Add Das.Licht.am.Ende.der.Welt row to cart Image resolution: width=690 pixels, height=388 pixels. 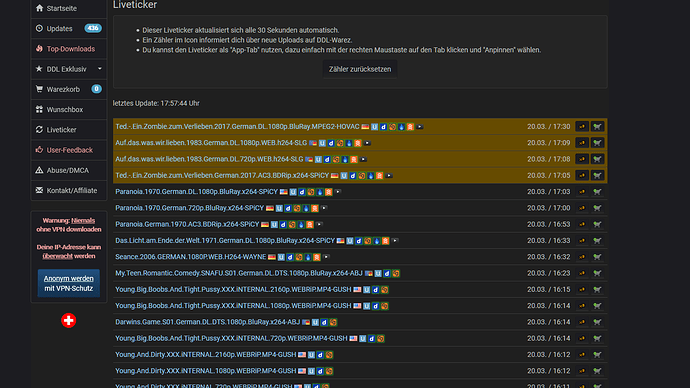click(597, 241)
